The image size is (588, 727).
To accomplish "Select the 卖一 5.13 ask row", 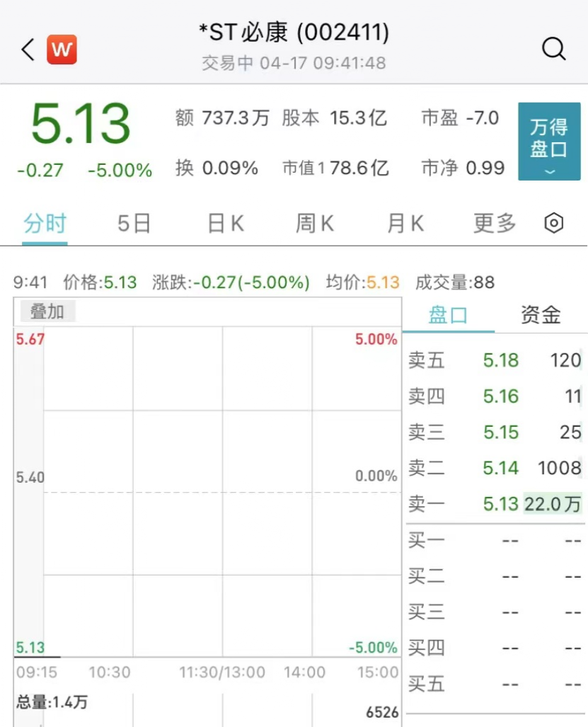I will (495, 504).
